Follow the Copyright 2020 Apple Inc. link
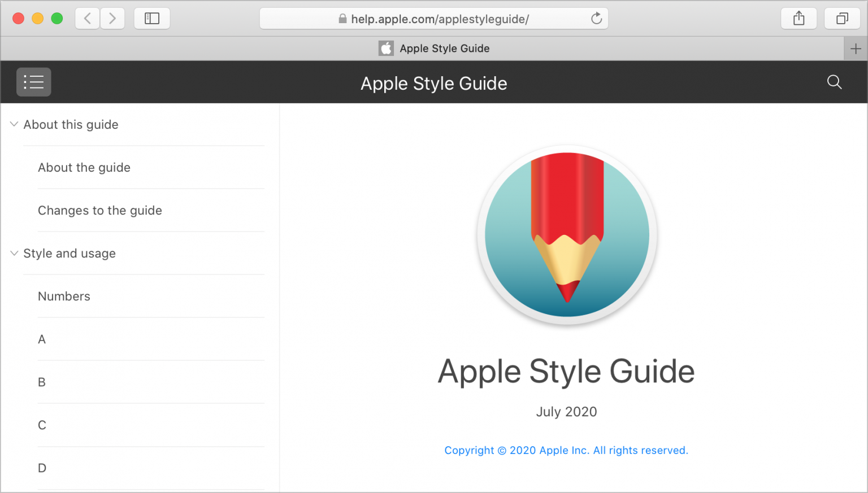Screen dimensions: 868x493 point(566,450)
